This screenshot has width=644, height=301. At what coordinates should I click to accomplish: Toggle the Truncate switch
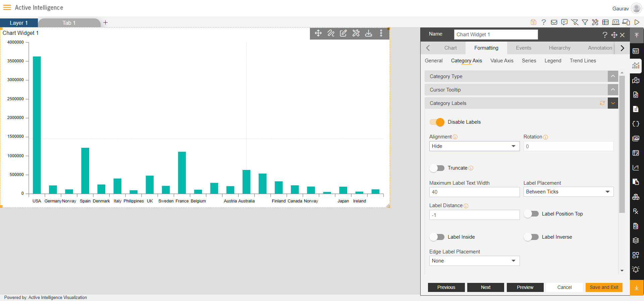pos(437,168)
